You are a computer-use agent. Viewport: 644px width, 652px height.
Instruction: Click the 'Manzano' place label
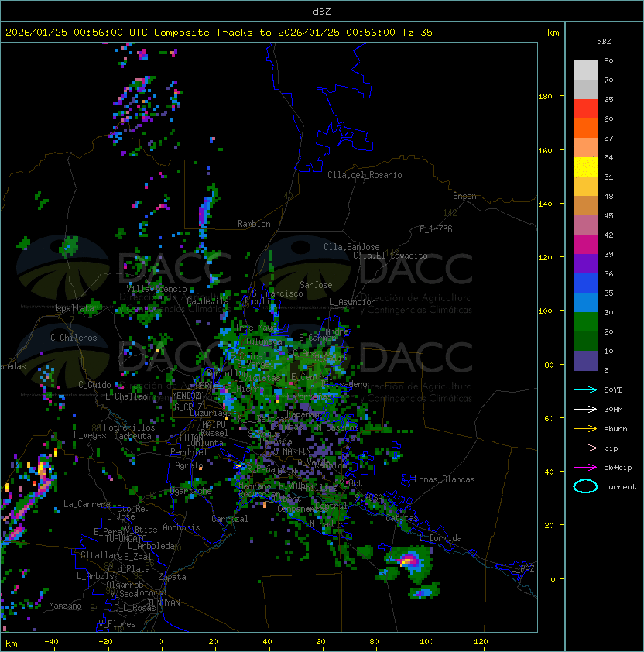click(x=65, y=606)
